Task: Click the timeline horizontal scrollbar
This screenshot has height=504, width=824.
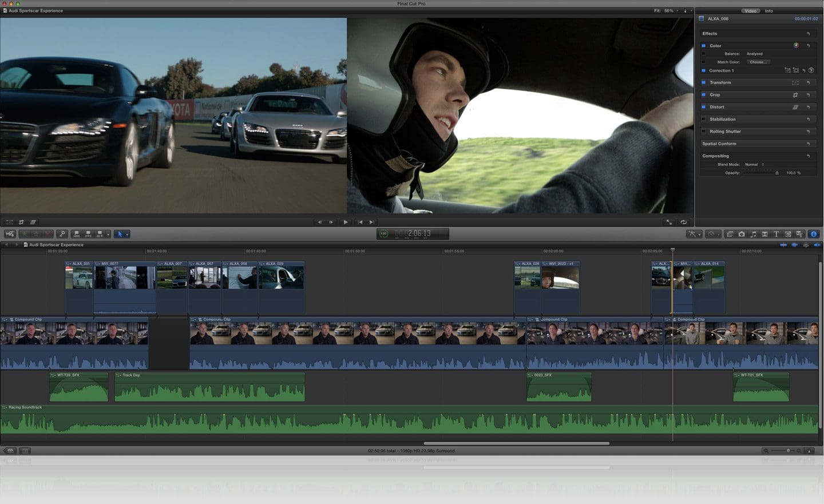Action: coord(516,443)
